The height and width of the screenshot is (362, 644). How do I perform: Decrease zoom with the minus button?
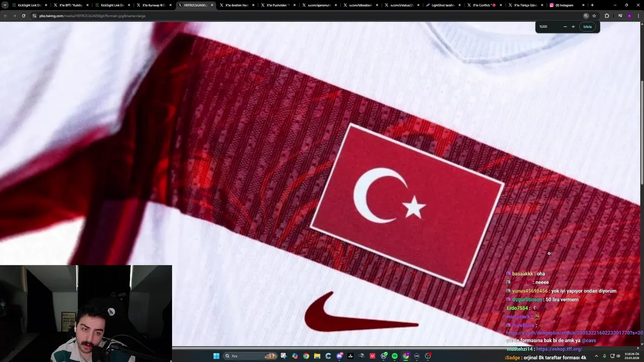[x=565, y=27]
